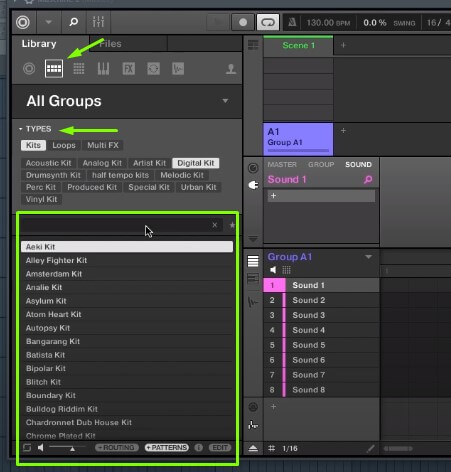
Task: Select Alley Fighter Kit in results
Action: tap(127, 260)
